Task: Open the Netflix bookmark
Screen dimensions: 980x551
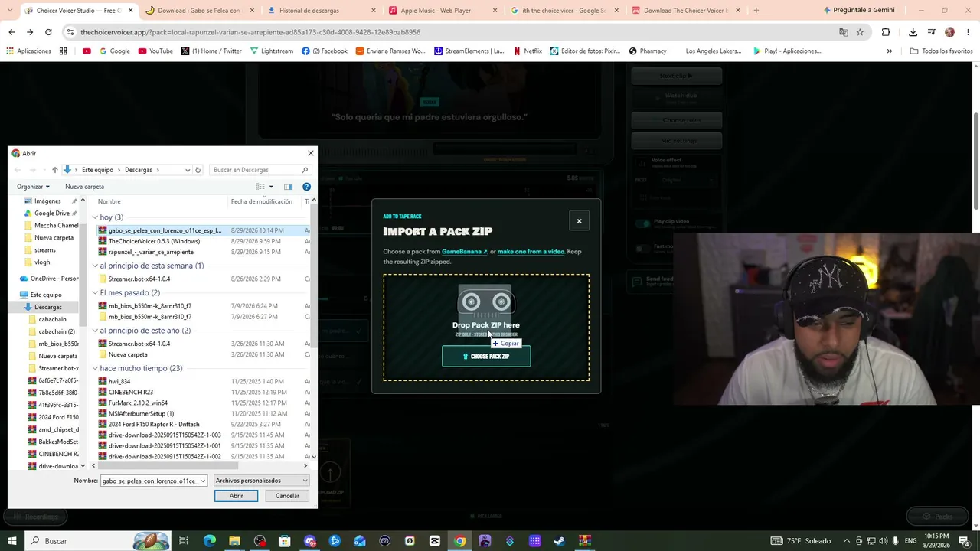Action: click(527, 51)
